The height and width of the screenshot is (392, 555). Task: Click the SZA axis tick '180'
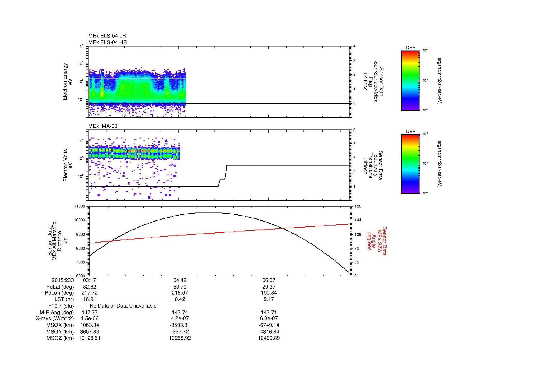pos(357,206)
